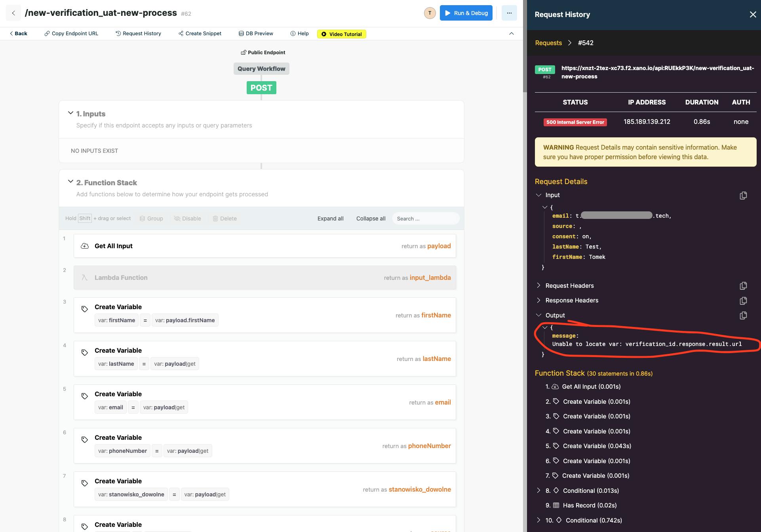Collapse the 2. Function Stack section

point(70,182)
